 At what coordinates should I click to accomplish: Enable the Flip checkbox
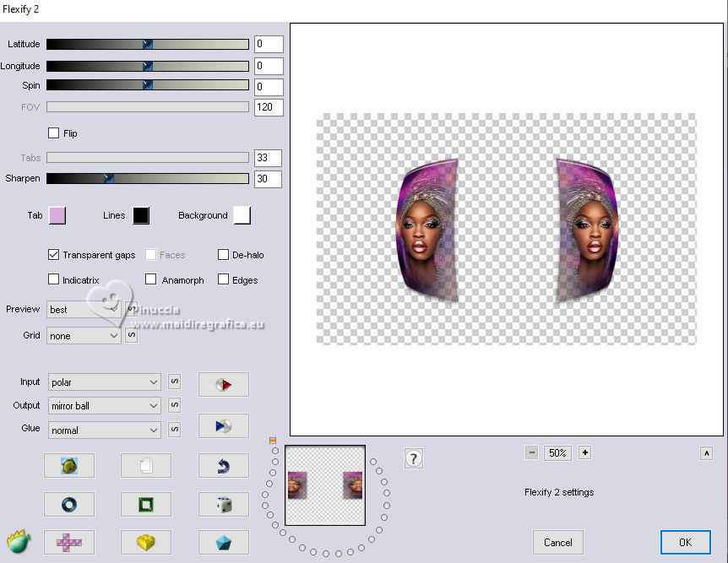53,133
